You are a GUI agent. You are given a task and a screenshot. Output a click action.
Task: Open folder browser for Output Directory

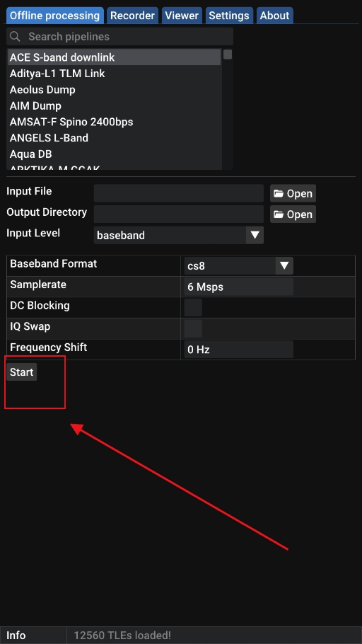(x=293, y=214)
